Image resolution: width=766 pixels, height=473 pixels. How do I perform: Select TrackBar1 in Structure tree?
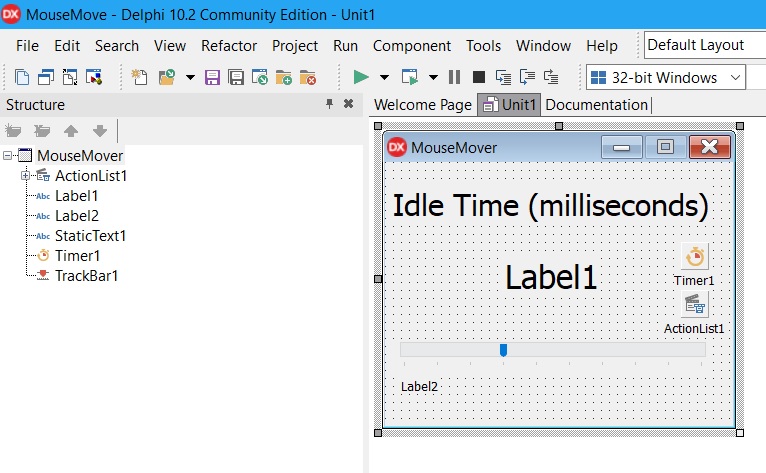86,276
